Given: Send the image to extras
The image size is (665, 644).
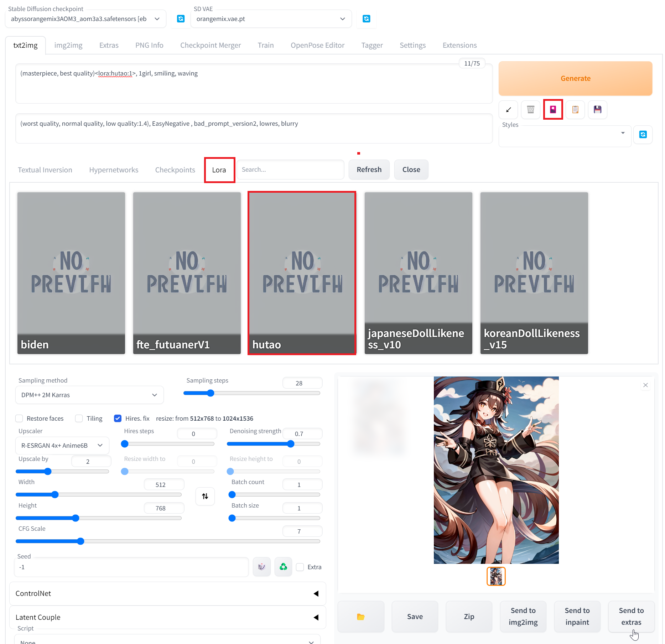Looking at the screenshot, I should click(632, 617).
